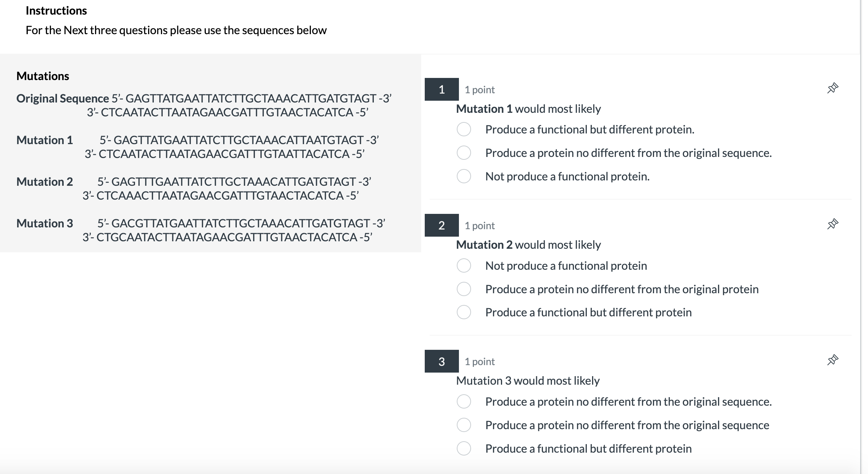
Task: Select first radio option under Mutation 3
Action: point(464,401)
